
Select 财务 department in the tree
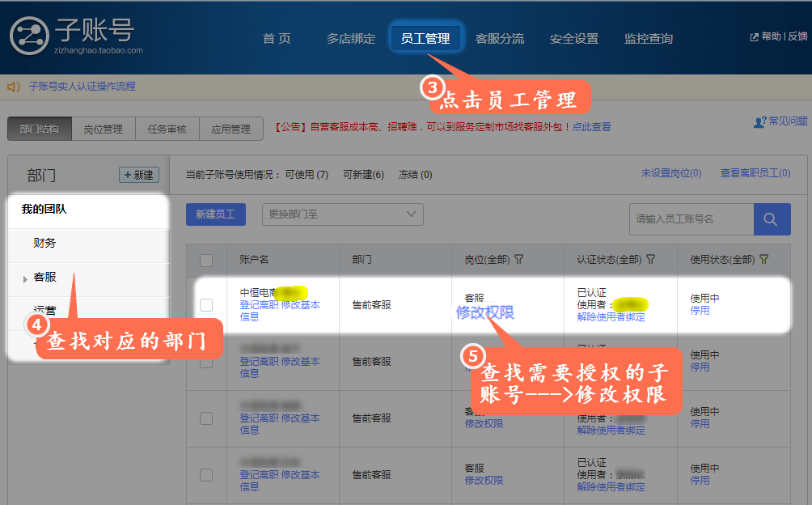(45, 243)
